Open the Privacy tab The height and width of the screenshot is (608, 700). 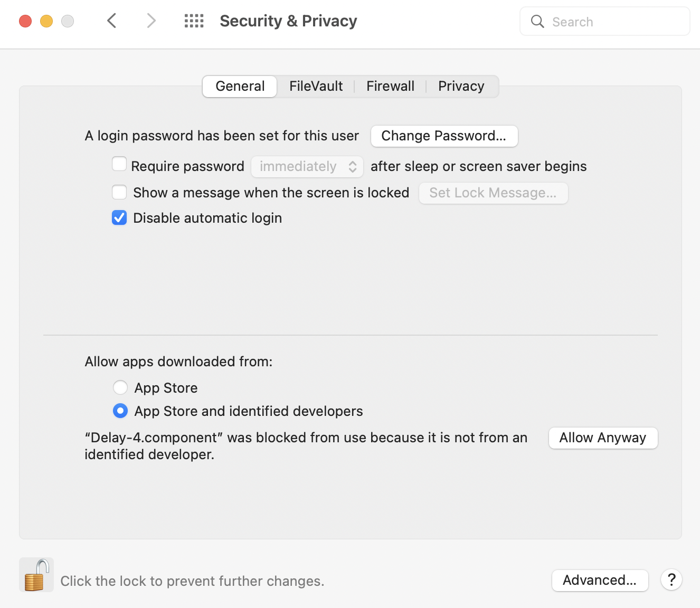(x=461, y=86)
